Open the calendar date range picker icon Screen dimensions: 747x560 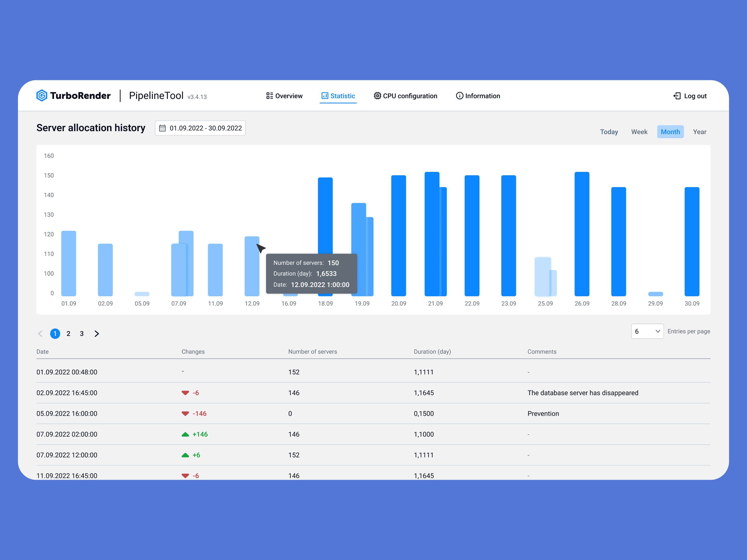[162, 128]
